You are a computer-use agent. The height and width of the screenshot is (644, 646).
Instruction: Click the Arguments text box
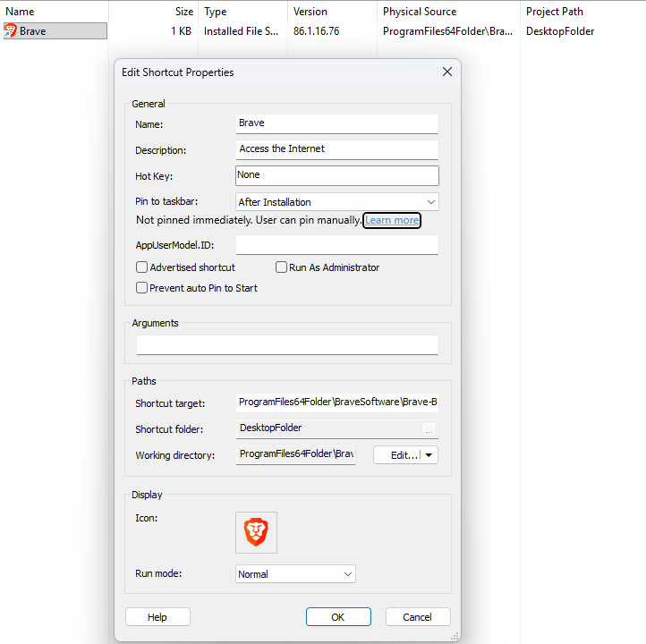tap(287, 344)
